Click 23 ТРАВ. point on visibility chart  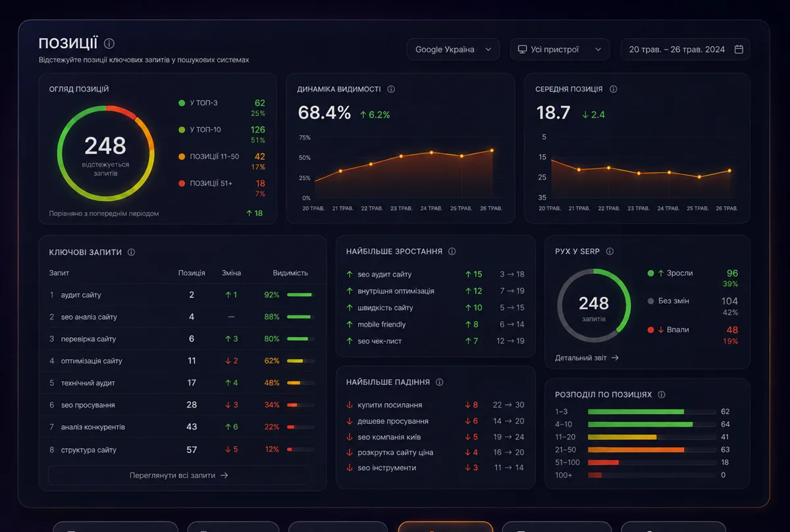coord(401,156)
